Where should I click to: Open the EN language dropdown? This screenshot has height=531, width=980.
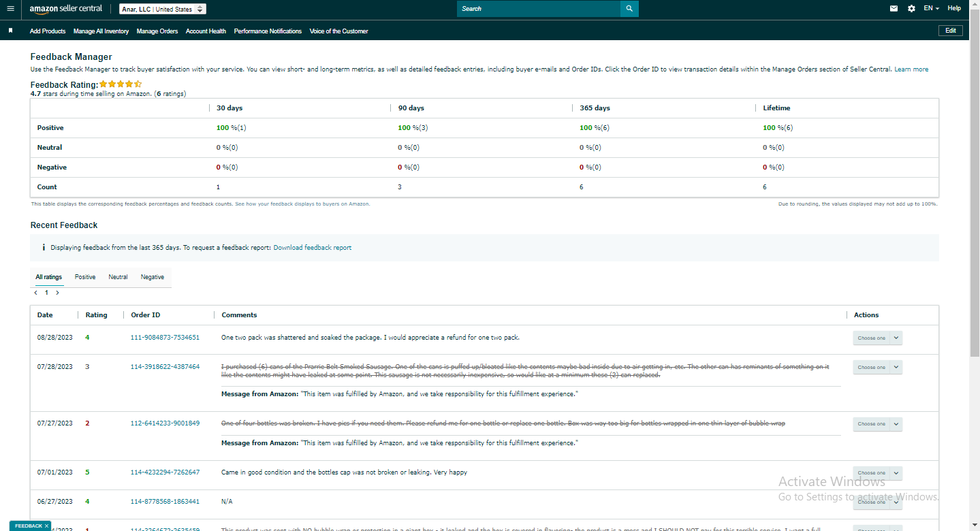(x=931, y=9)
